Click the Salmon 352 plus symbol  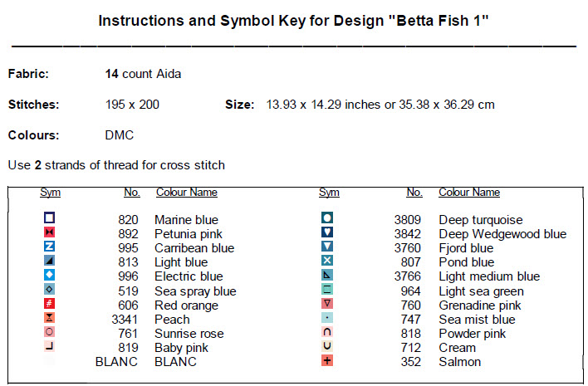pos(327,361)
